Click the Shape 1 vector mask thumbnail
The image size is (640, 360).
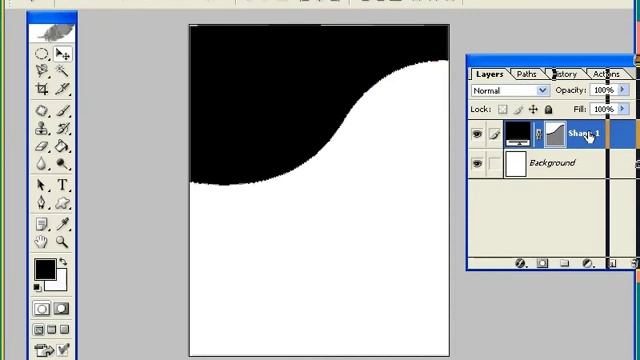click(555, 134)
